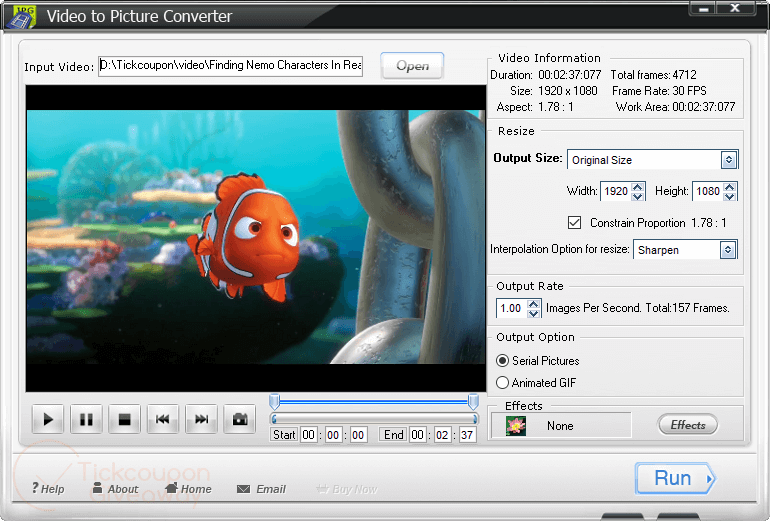770x521 pixels.
Task: Click the flower effect preview thumbnail
Action: click(x=516, y=425)
